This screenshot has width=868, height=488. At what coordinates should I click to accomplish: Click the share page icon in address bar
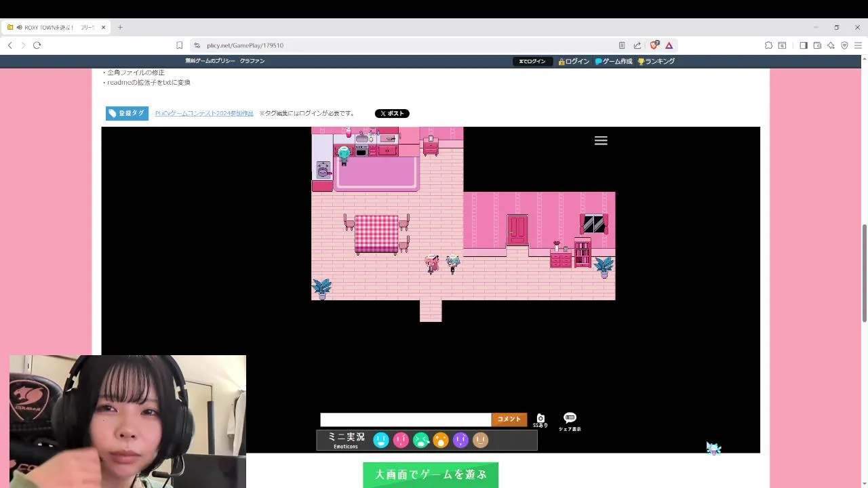(x=637, y=45)
